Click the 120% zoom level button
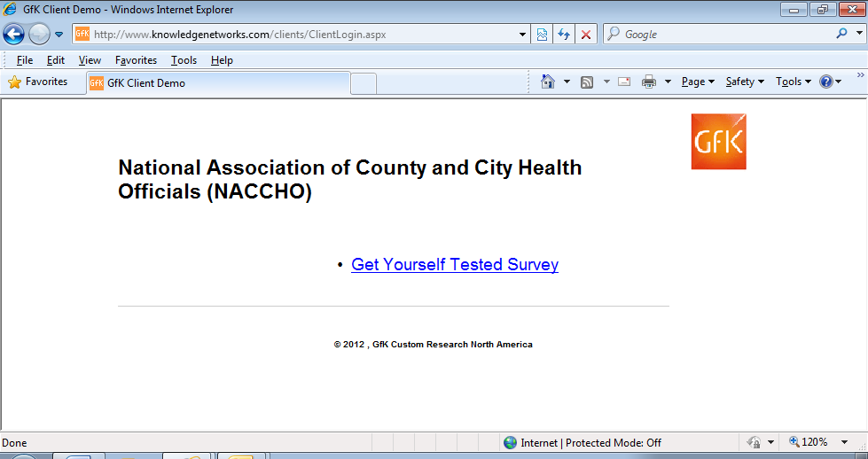Image resolution: width=868 pixels, height=459 pixels. 809,442
